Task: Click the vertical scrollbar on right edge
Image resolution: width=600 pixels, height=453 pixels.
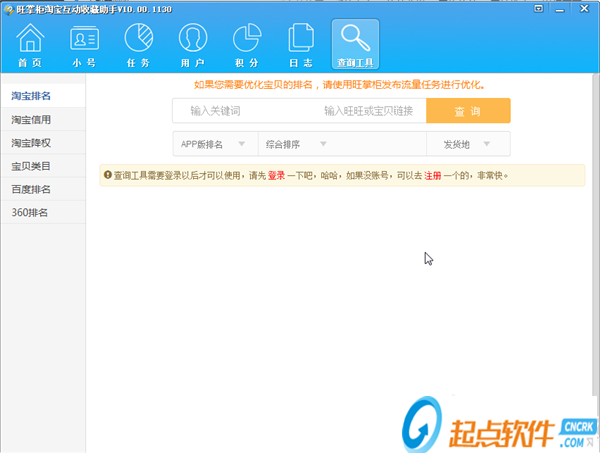Action: coord(596,233)
